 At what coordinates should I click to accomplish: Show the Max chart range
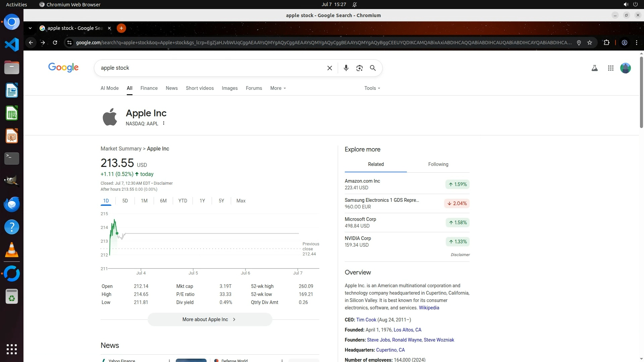tap(241, 201)
